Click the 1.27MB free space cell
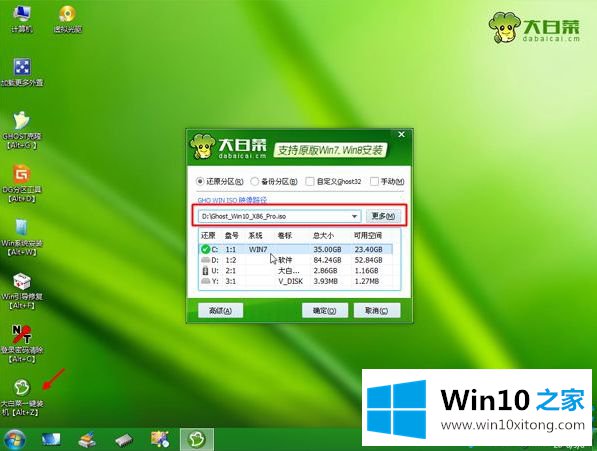Viewport: 597px width, 451px height. [366, 281]
